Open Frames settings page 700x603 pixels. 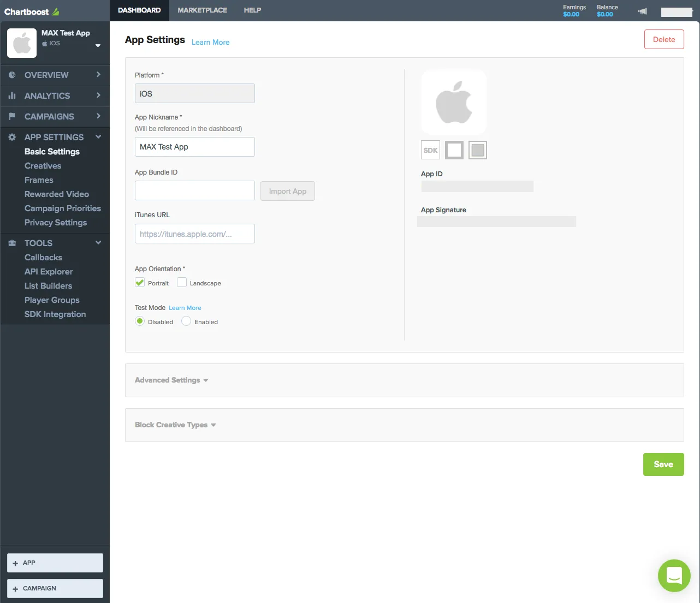pyautogui.click(x=39, y=180)
